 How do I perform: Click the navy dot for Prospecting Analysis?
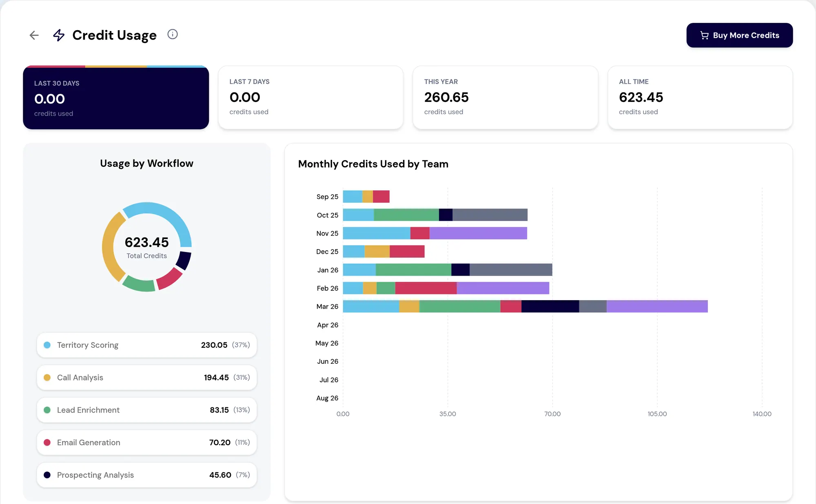[47, 475]
